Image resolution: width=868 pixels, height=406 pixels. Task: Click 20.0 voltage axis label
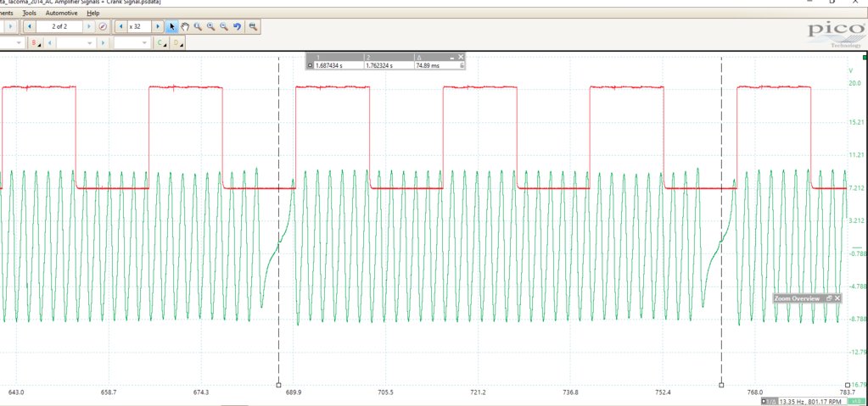coord(855,83)
